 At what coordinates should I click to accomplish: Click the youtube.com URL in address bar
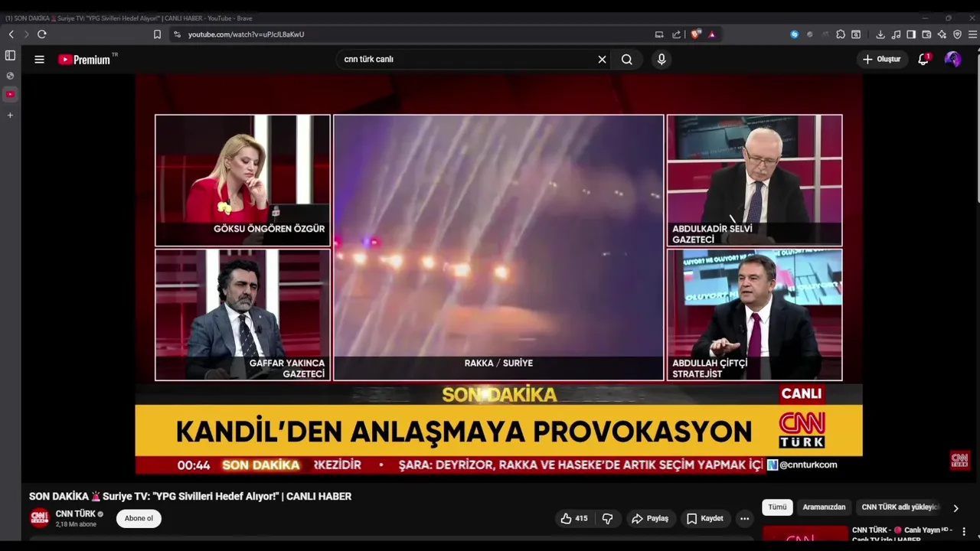[246, 34]
